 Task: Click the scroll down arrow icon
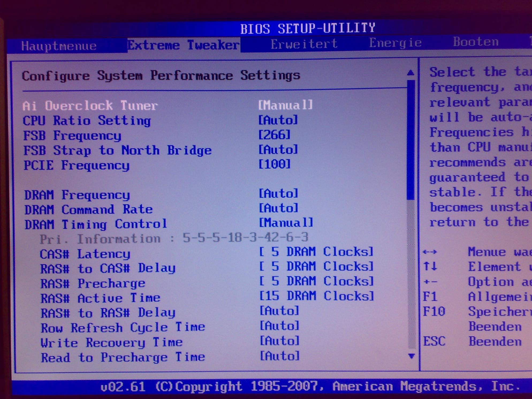pyautogui.click(x=412, y=356)
